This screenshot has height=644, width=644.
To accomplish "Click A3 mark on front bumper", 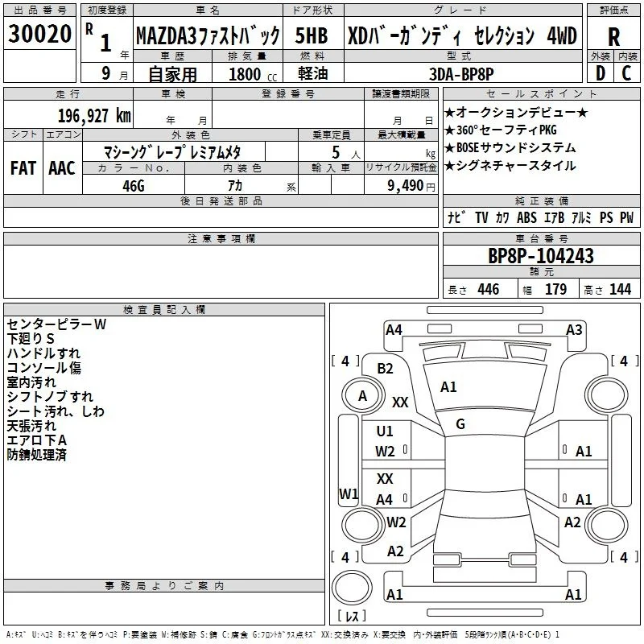I will 574,330.
